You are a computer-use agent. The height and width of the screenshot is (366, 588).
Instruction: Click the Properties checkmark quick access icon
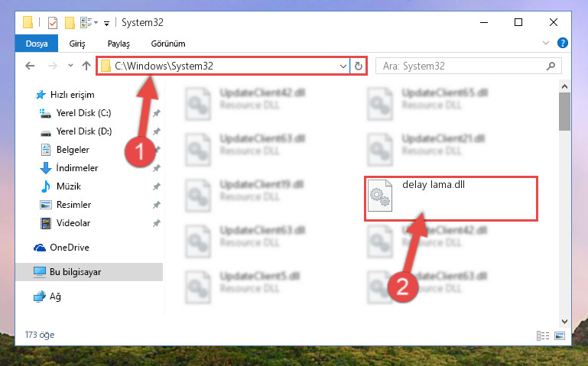(53, 23)
